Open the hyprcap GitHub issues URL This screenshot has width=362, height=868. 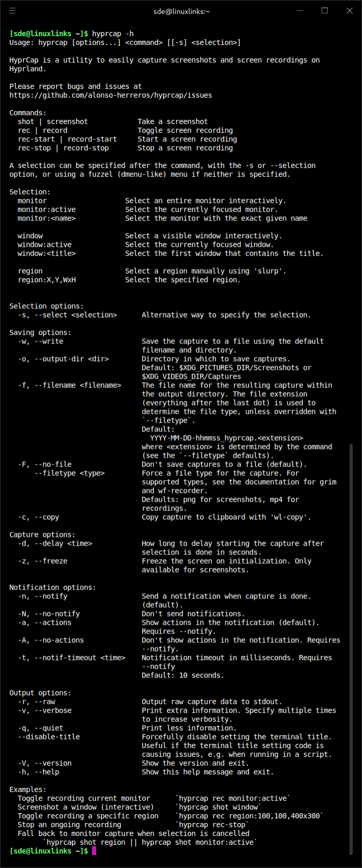[110, 95]
